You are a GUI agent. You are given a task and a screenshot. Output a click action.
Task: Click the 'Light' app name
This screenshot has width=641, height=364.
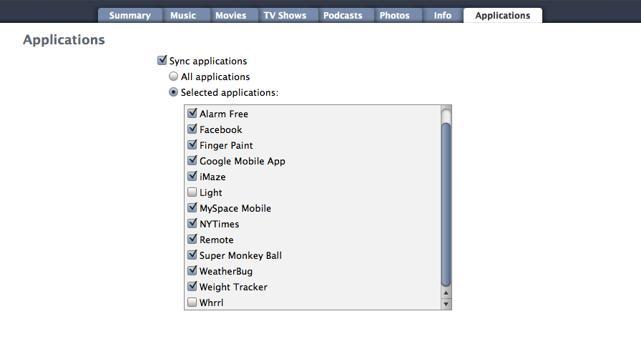coord(211,193)
